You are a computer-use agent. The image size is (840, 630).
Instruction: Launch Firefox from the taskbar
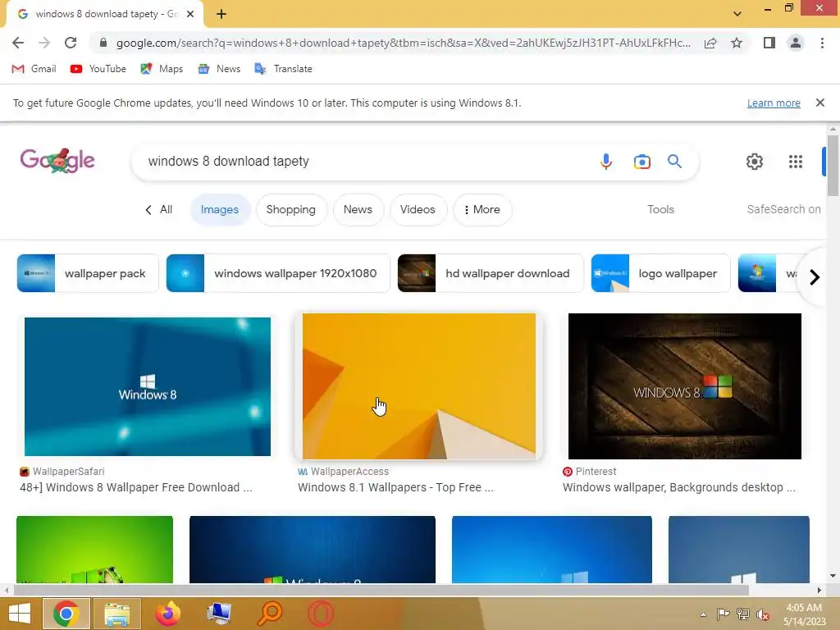[x=167, y=614]
